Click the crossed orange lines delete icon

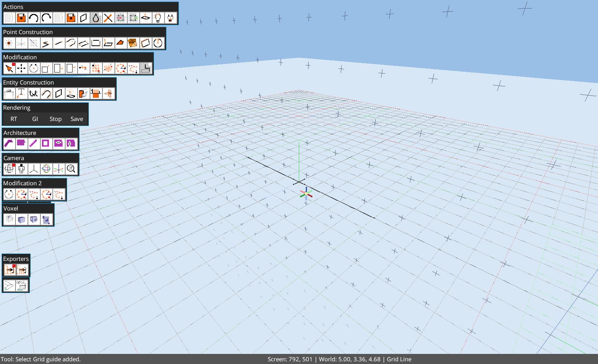pyautogui.click(x=108, y=18)
